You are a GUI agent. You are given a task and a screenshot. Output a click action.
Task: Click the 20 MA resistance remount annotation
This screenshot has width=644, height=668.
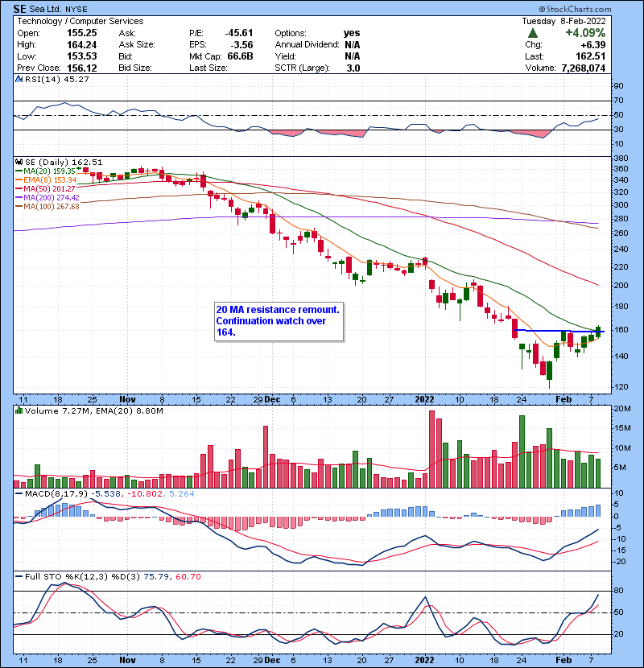click(279, 321)
